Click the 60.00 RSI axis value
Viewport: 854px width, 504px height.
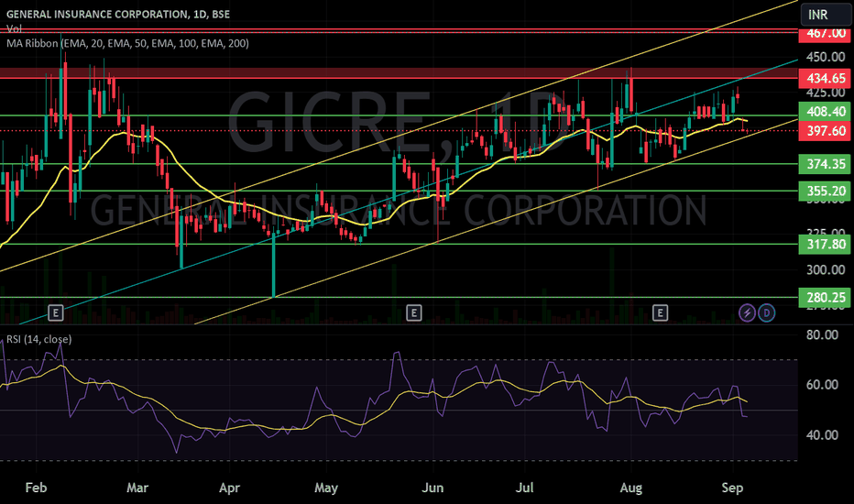(x=822, y=385)
